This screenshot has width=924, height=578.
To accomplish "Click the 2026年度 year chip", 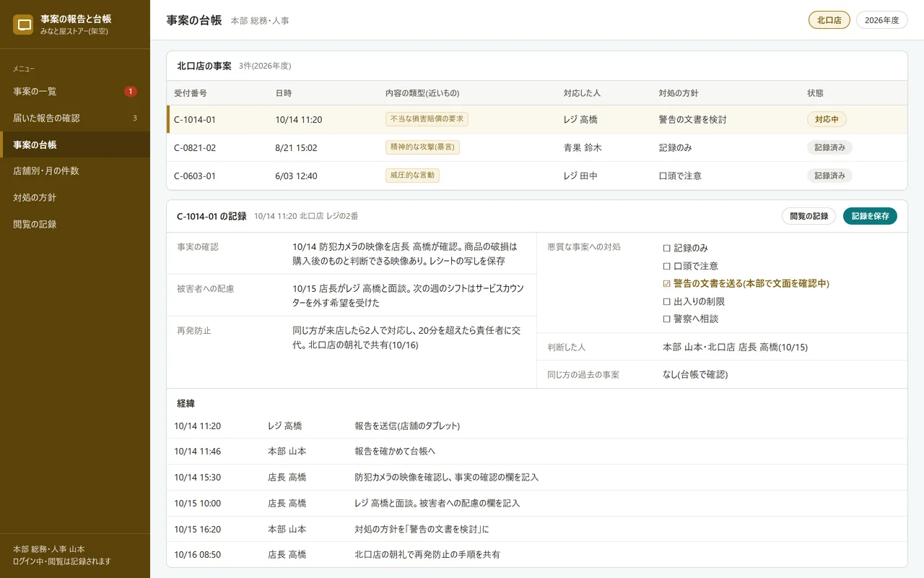I will (881, 20).
